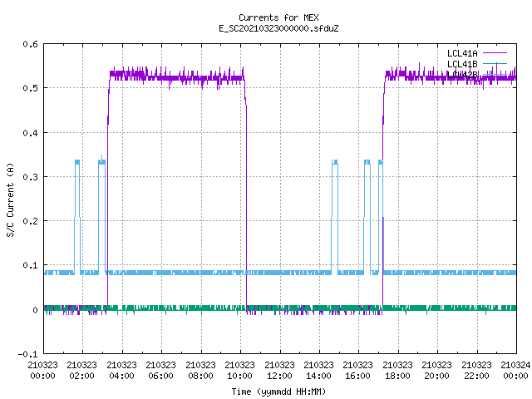Click the y-axis tick value 0.2
532x399 pixels.
click(30, 221)
